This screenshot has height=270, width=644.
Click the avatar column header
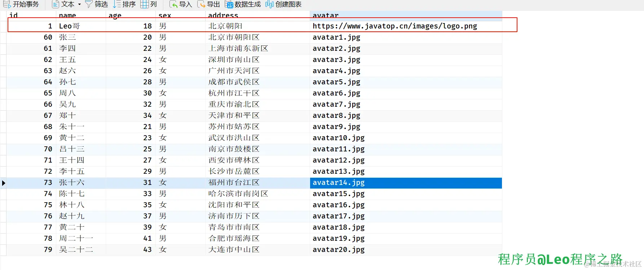(406, 15)
